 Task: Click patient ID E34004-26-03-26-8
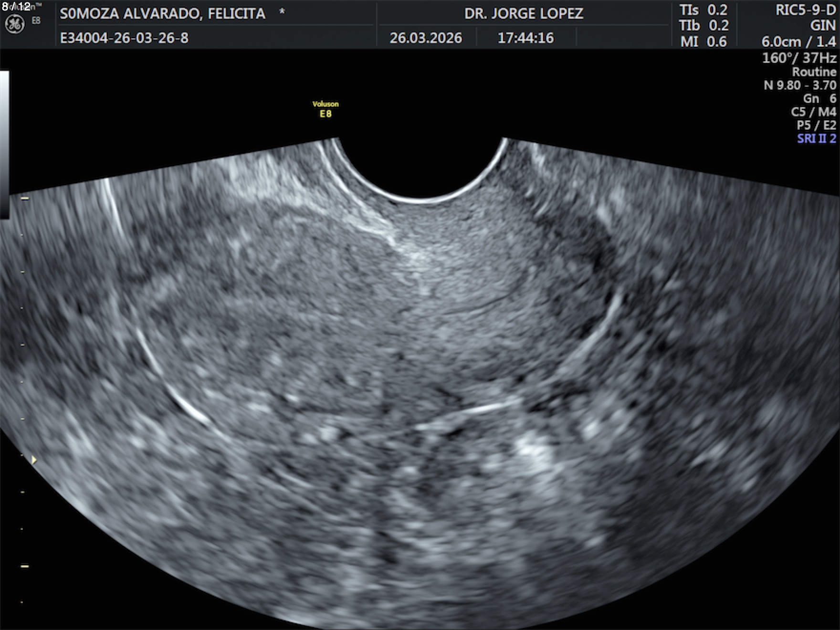point(124,38)
